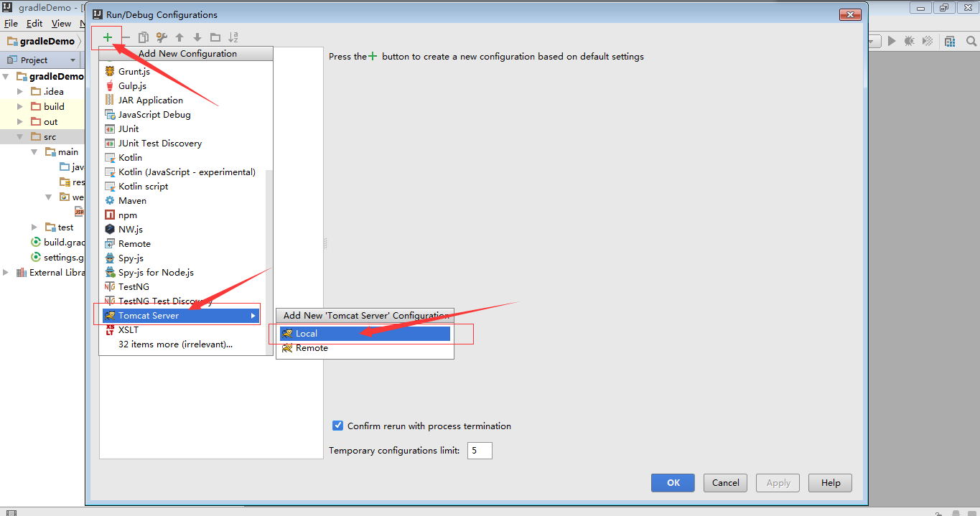Click the Cancel button
980x516 pixels.
726,483
